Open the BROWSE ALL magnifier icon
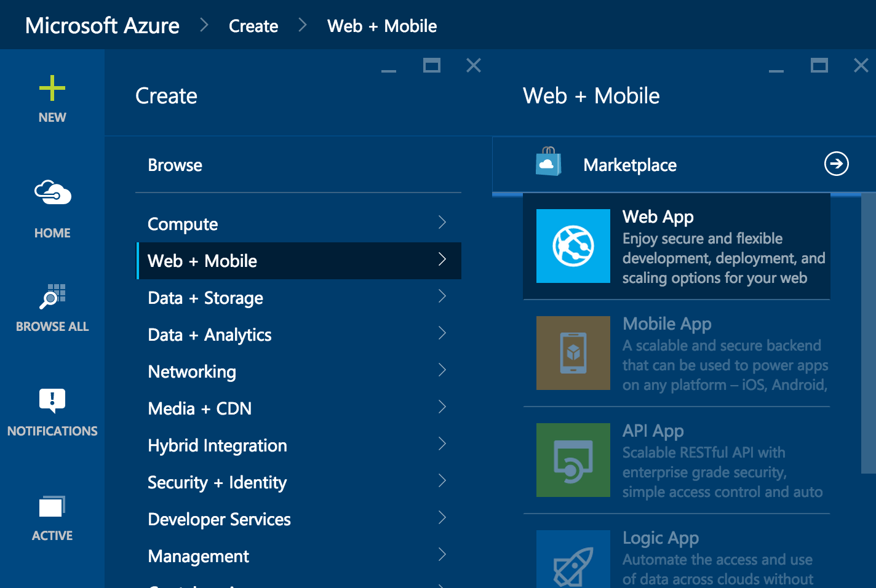Screen dimensions: 876x588 pyautogui.click(x=52, y=296)
